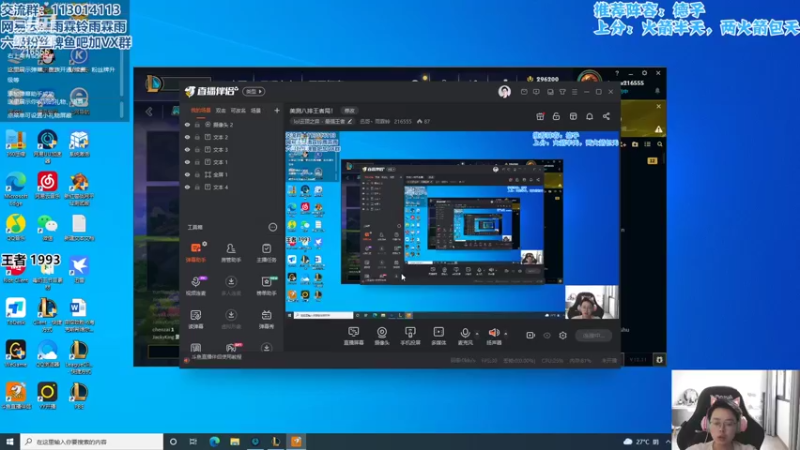Click the weather 27°C tray item

pos(641,441)
